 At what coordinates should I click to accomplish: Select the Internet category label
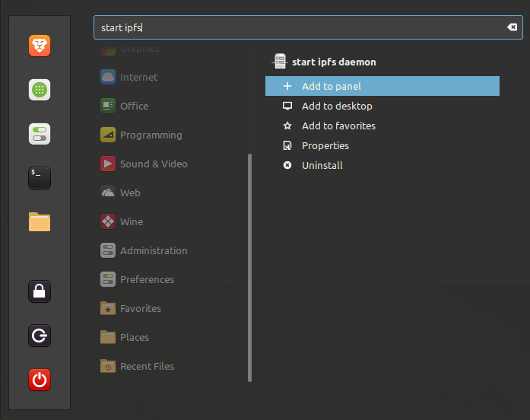[138, 77]
